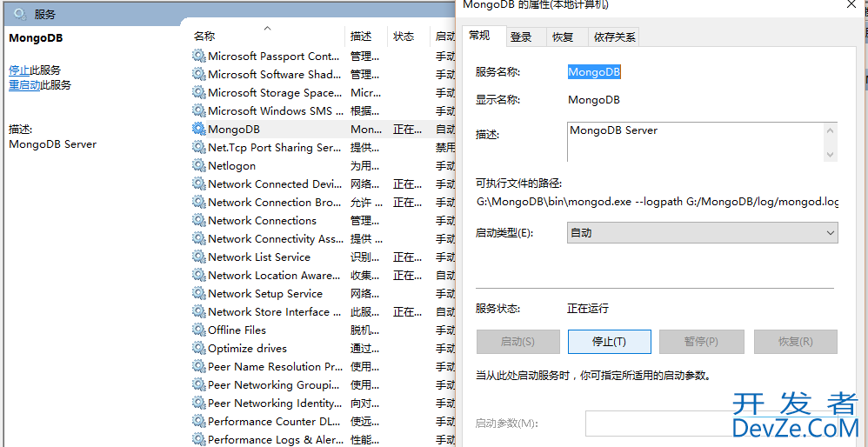The image size is (868, 447).
Task: Click the greyed-out 恢复(R) button
Action: 796,341
